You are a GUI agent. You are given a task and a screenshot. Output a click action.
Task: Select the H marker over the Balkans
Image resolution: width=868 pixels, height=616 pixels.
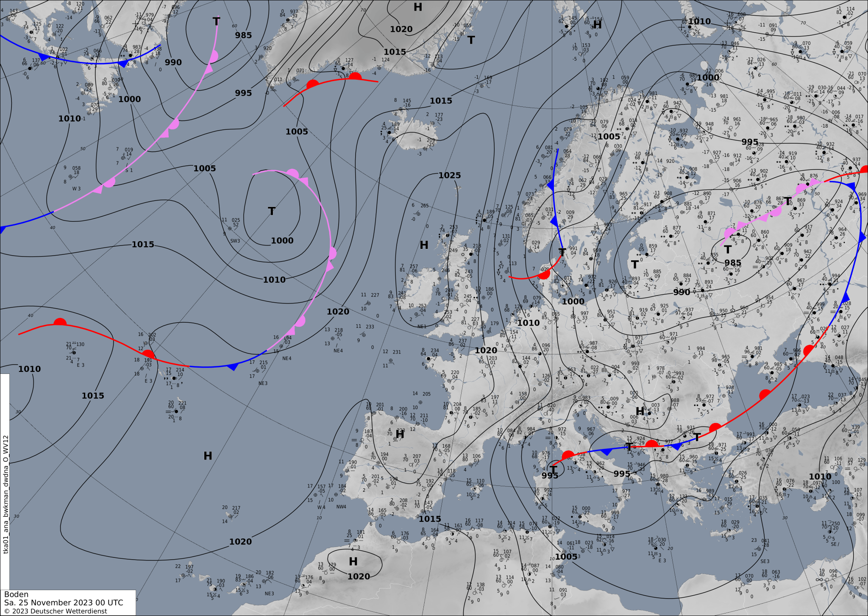pos(640,411)
